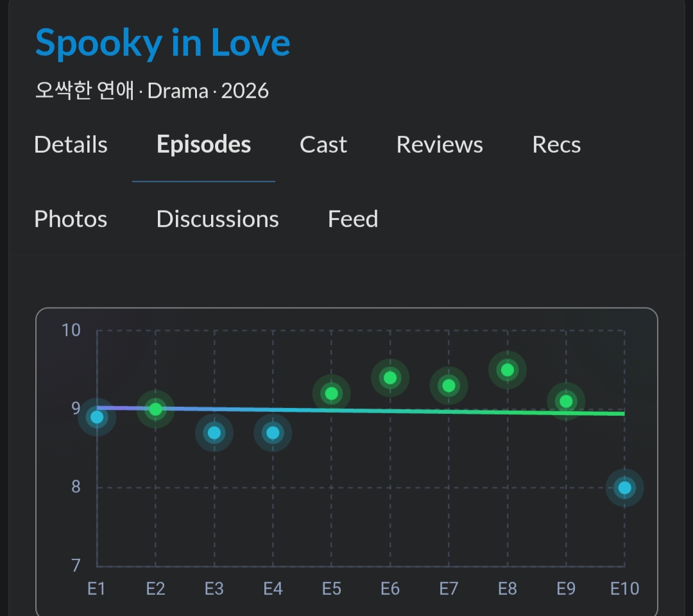This screenshot has width=693, height=616.
Task: Click the highest-rated E8 data point
Action: click(x=508, y=370)
